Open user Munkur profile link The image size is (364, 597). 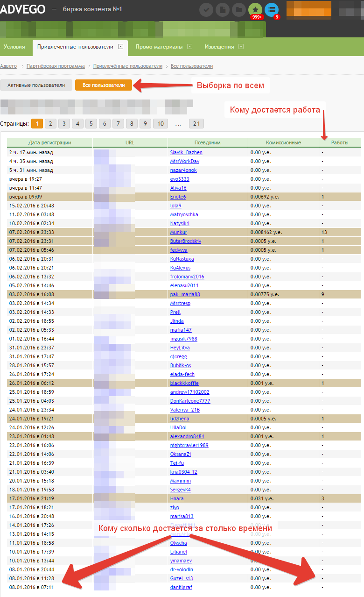(179, 232)
